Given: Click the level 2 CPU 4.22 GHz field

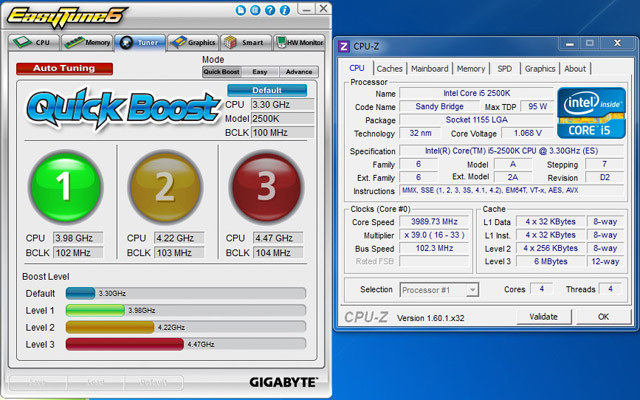Looking at the screenshot, I should 179,238.
